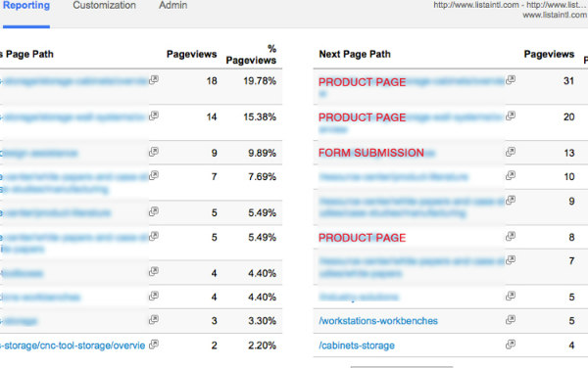Viewport: 588px width, 368px height.
Task: Open external link icon beside /cabinets-storage
Action: point(511,345)
